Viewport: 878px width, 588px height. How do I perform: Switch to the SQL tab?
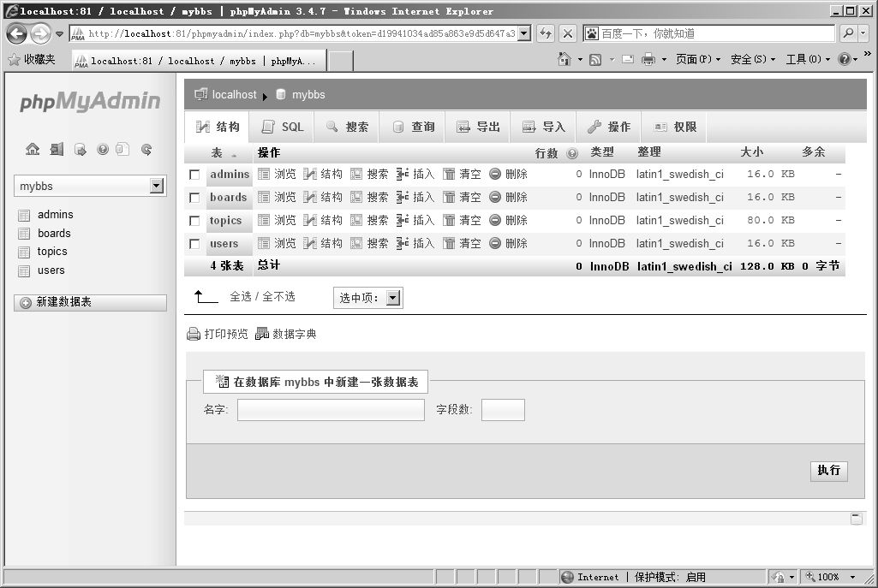(282, 127)
